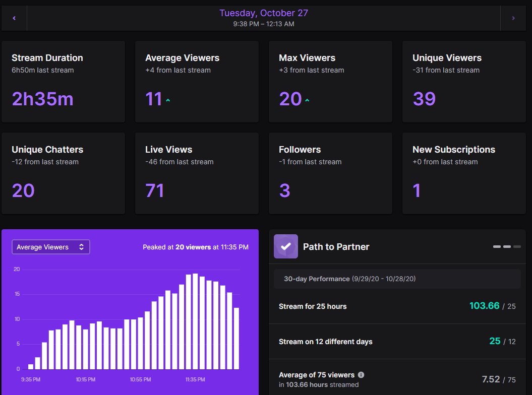Open the Stream on 12 different days goal
The width and height of the screenshot is (532, 395).
[x=397, y=341]
